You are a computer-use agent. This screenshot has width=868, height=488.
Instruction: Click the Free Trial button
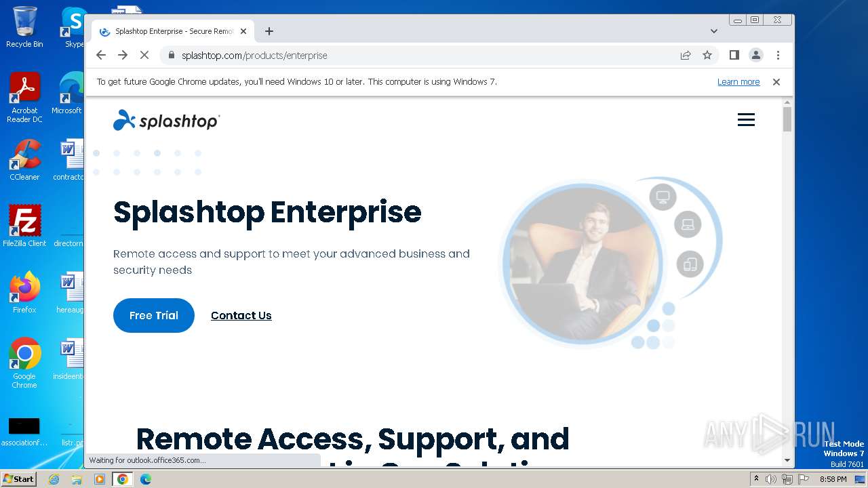click(154, 315)
